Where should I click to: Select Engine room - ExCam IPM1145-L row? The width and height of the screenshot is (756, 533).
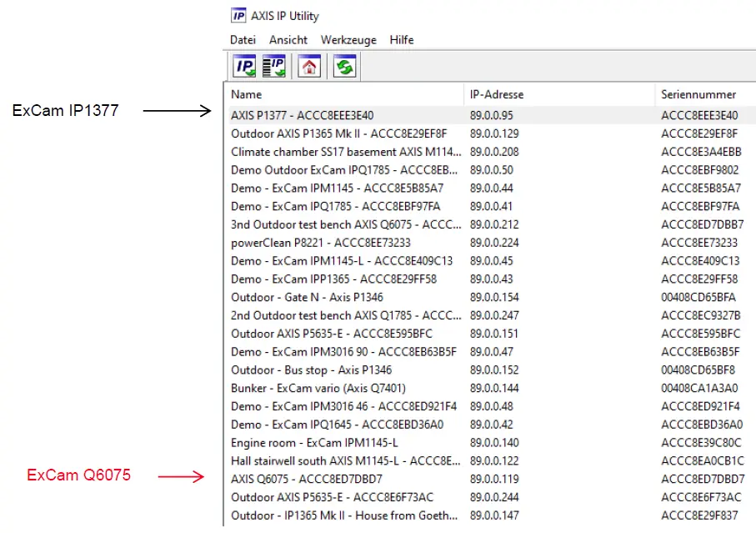click(x=491, y=443)
